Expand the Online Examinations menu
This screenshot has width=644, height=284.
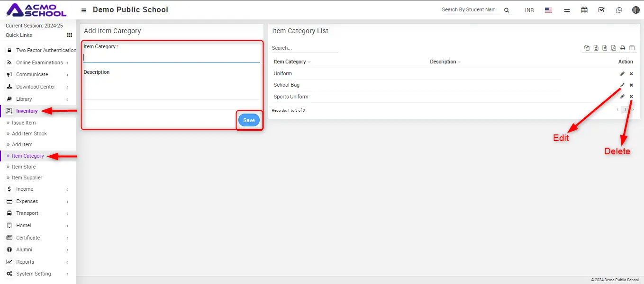[x=39, y=62]
